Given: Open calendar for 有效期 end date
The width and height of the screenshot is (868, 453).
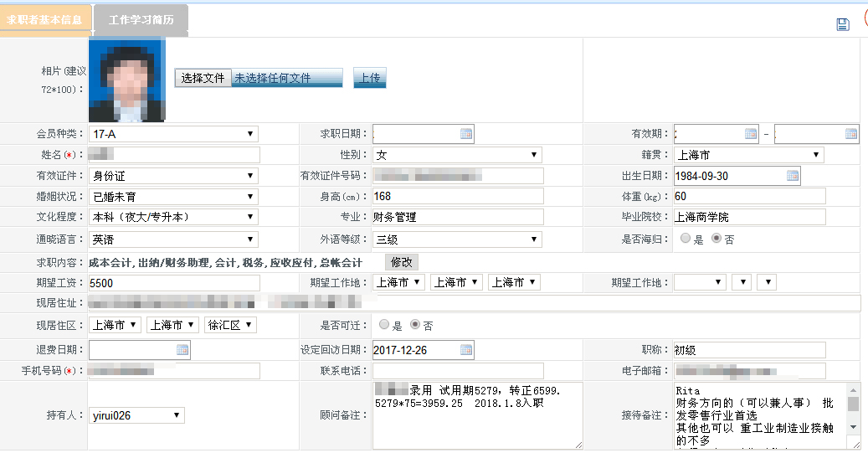Looking at the screenshot, I should click(x=850, y=133).
